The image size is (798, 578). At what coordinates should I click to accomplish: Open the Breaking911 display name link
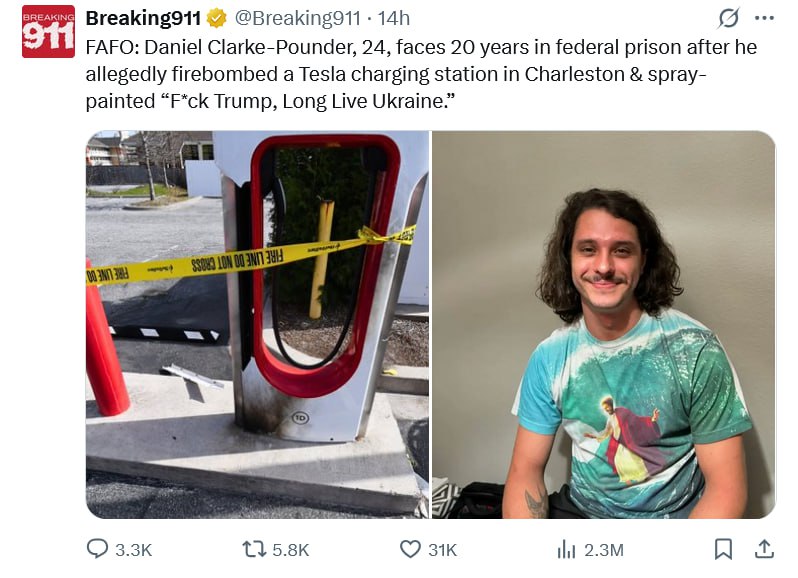coord(143,18)
